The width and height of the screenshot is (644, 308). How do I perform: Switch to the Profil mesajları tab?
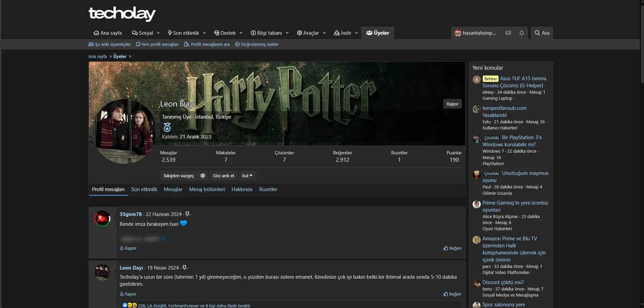pos(108,189)
